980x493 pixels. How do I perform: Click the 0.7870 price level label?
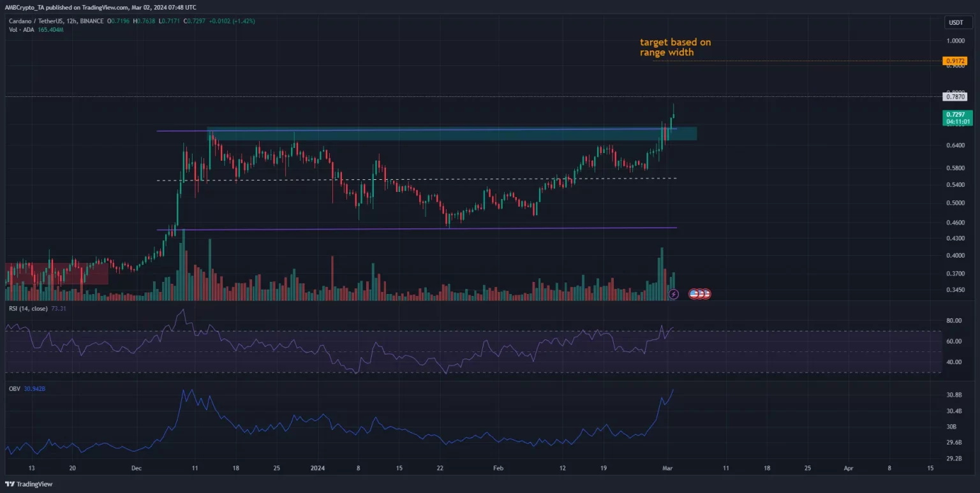(x=955, y=97)
